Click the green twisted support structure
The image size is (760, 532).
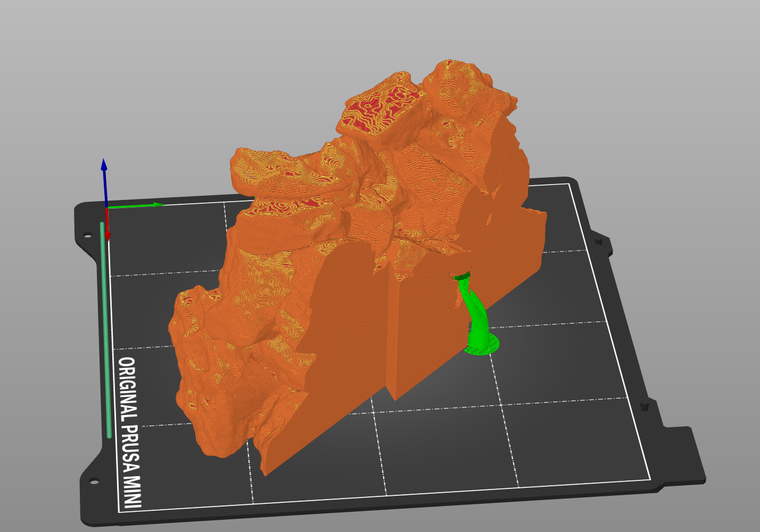476,314
